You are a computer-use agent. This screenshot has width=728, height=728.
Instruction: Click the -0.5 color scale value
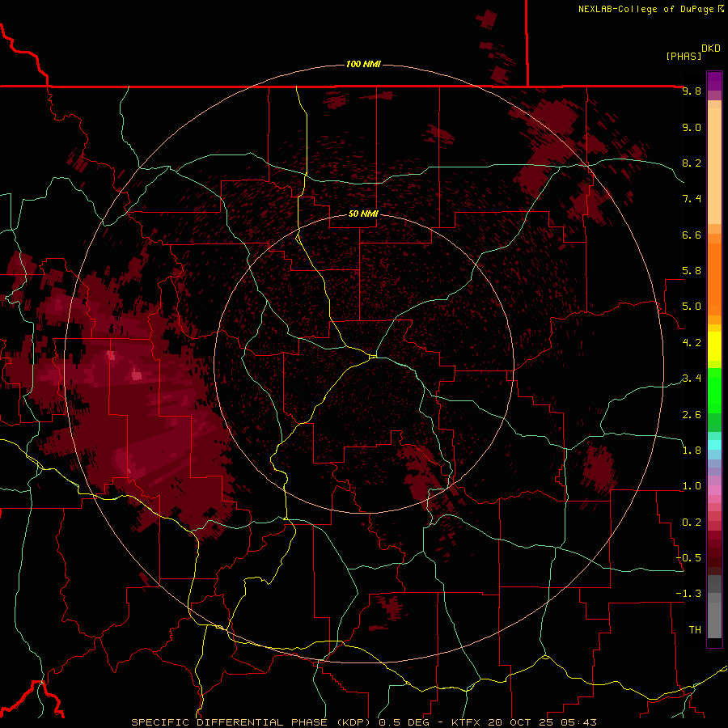click(688, 558)
